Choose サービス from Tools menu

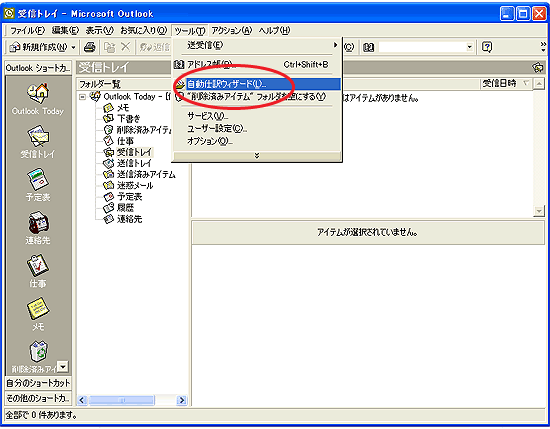(x=257, y=116)
